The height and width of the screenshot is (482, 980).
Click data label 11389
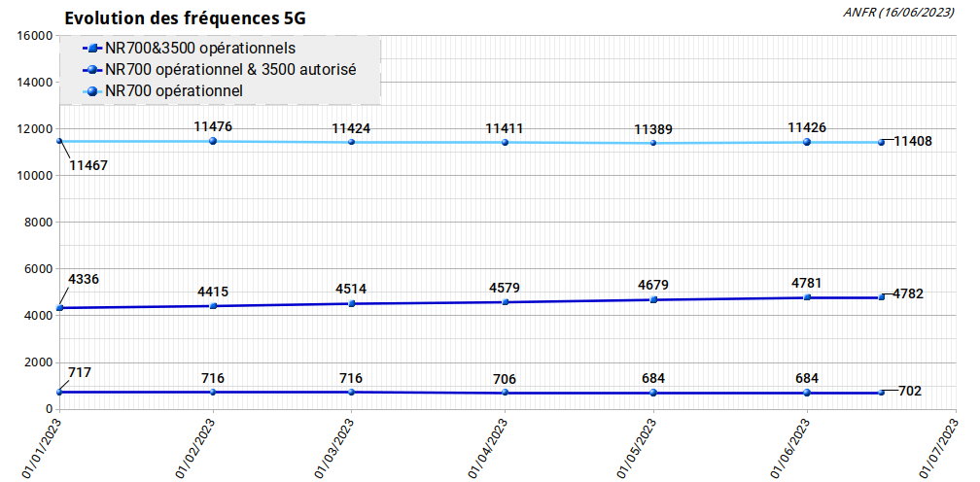(653, 130)
